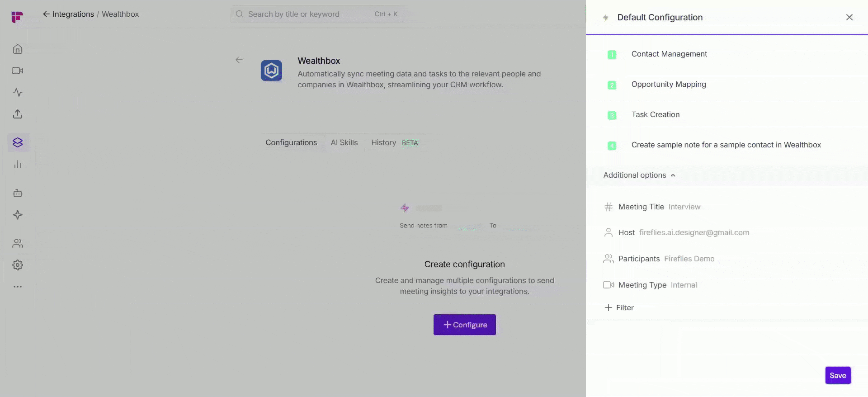Collapse the Additional options section
Screen dimensions: 868x397
point(639,175)
